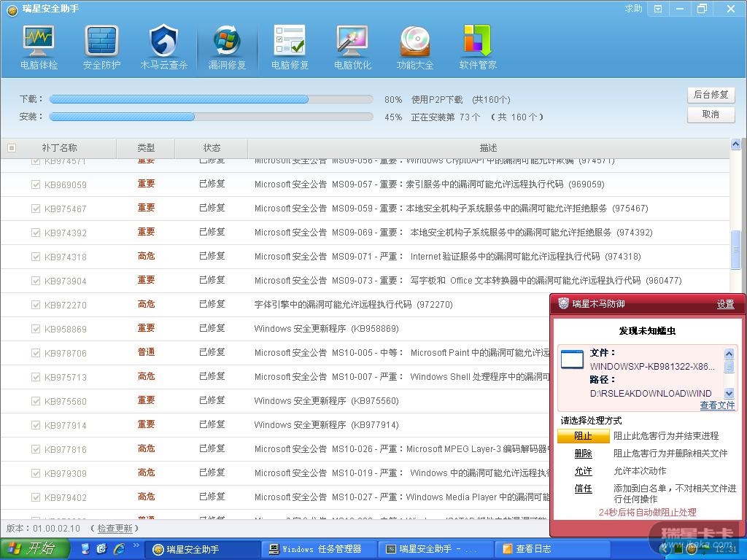Toggle checkbox for KB958869
Viewport: 747px width, 560px height.
pos(35,329)
